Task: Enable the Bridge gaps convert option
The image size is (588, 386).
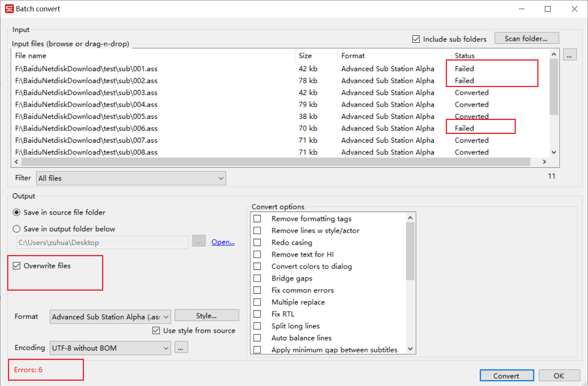Action: (257, 278)
